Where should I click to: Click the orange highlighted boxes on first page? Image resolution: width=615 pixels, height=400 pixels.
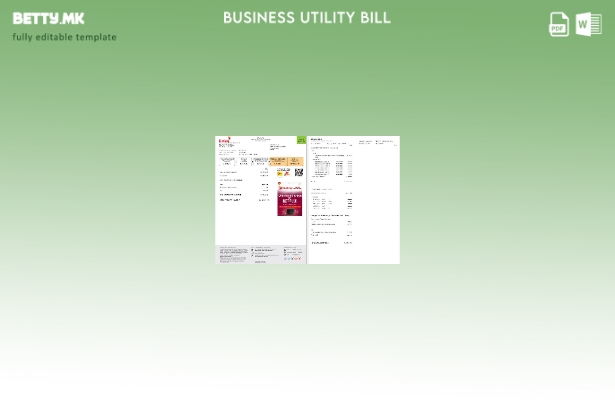click(286, 160)
